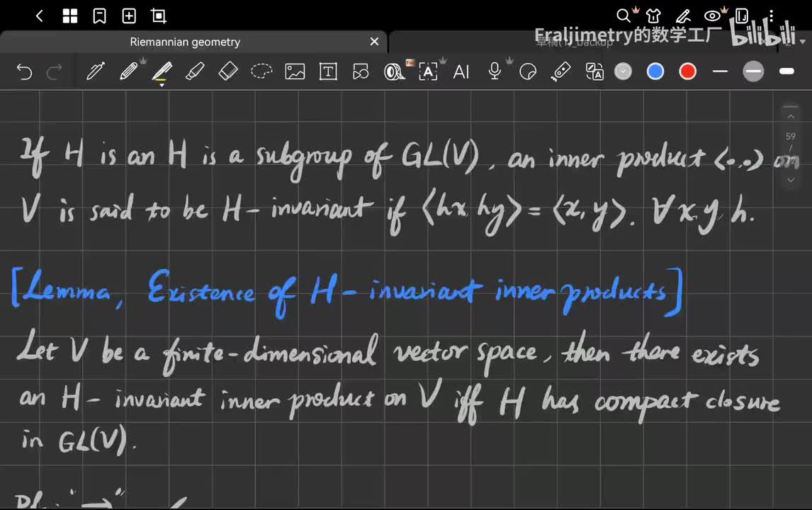
Task: Tap the pen edit mode icon in top bar
Action: (683, 16)
